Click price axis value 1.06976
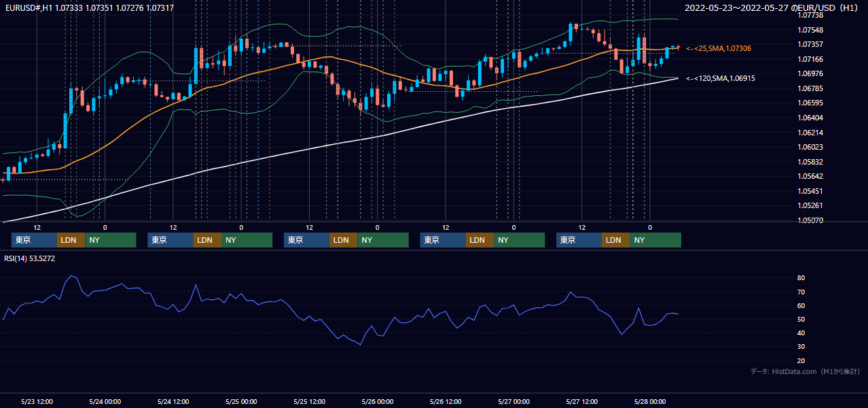The image size is (868, 408). [x=810, y=73]
